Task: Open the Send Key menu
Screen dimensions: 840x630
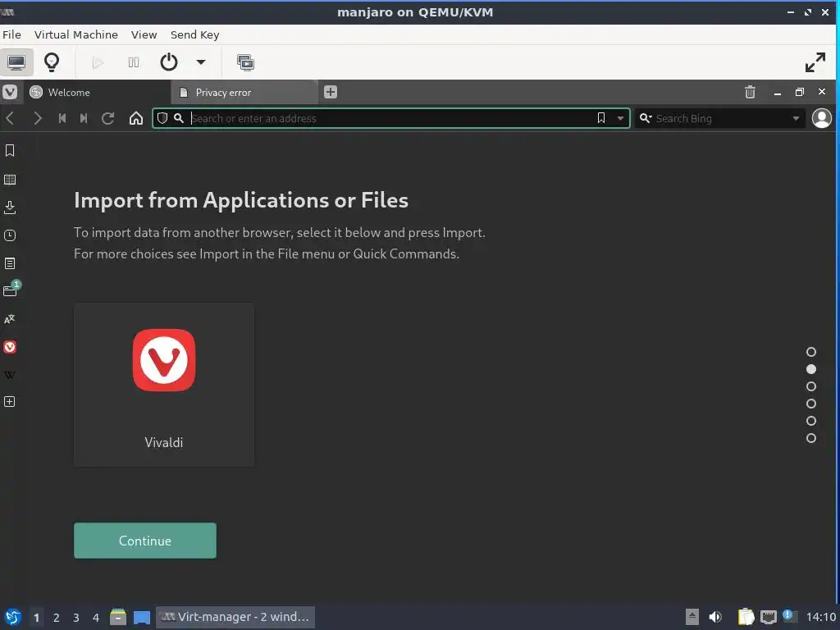Action: pyautogui.click(x=195, y=34)
